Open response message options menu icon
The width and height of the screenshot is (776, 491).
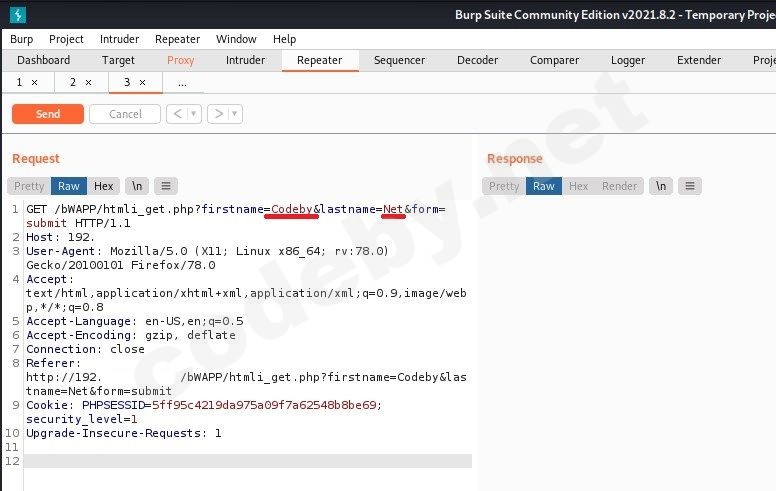pyautogui.click(x=690, y=186)
